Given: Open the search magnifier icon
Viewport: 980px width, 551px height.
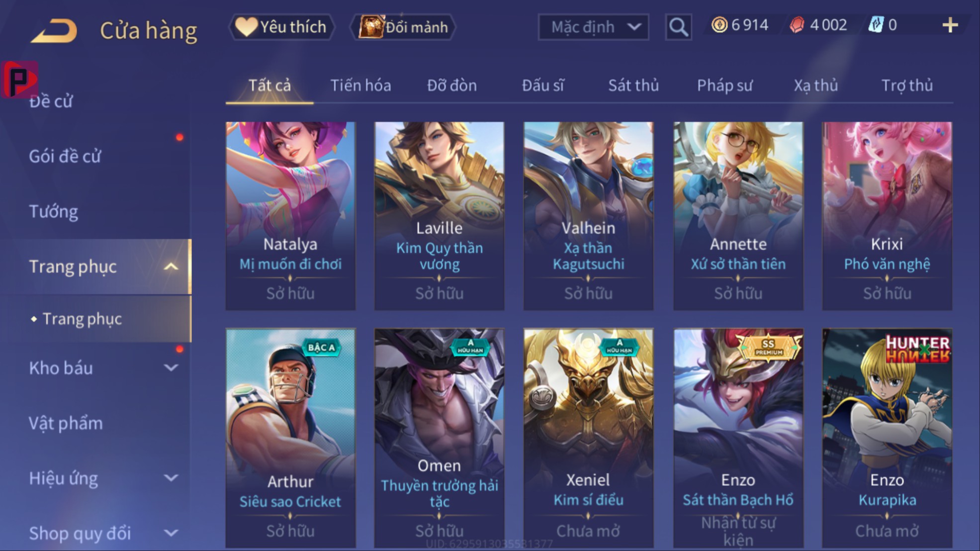Looking at the screenshot, I should tap(678, 27).
